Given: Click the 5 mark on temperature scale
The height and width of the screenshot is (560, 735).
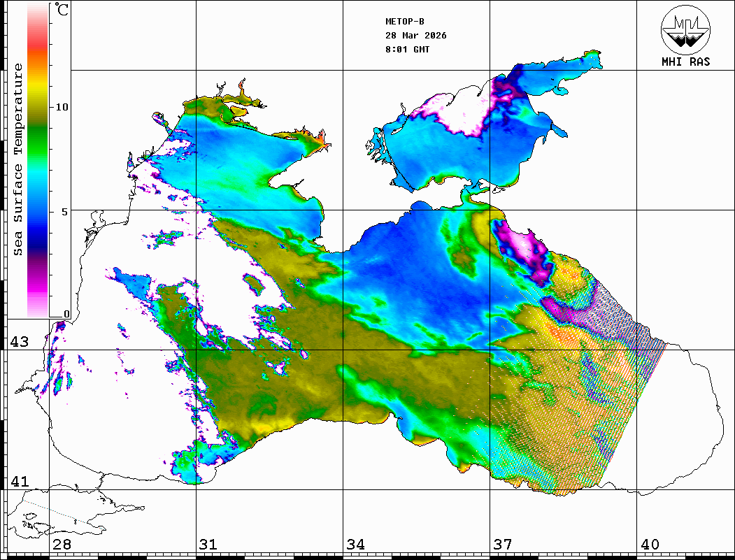Looking at the screenshot, I should tap(65, 212).
